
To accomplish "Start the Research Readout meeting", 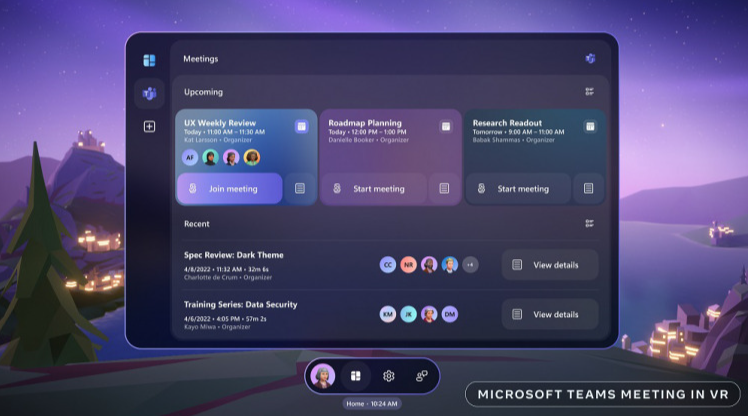I will pos(519,188).
